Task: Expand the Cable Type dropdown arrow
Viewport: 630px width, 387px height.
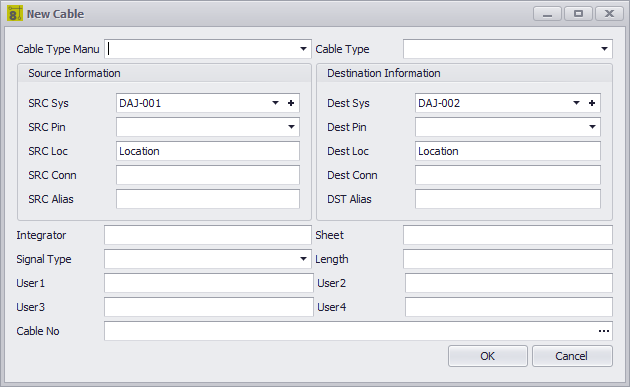Action: click(604, 49)
